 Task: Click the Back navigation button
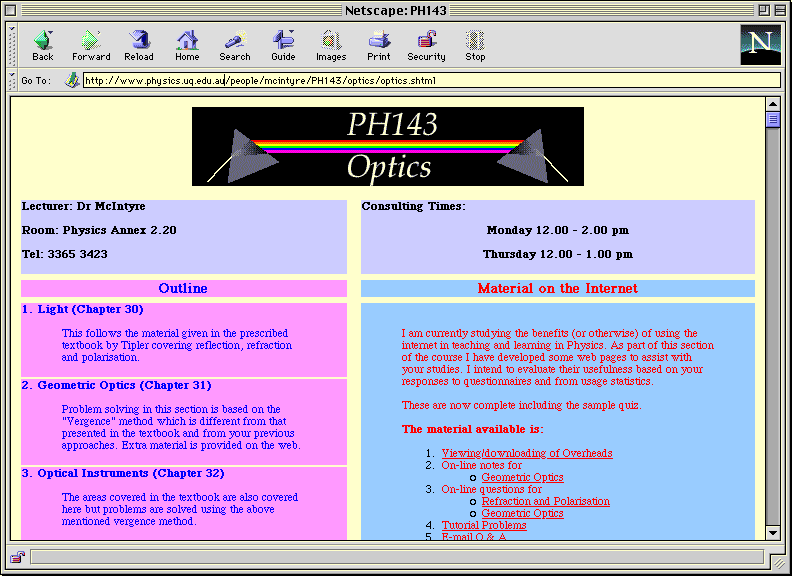coord(43,44)
